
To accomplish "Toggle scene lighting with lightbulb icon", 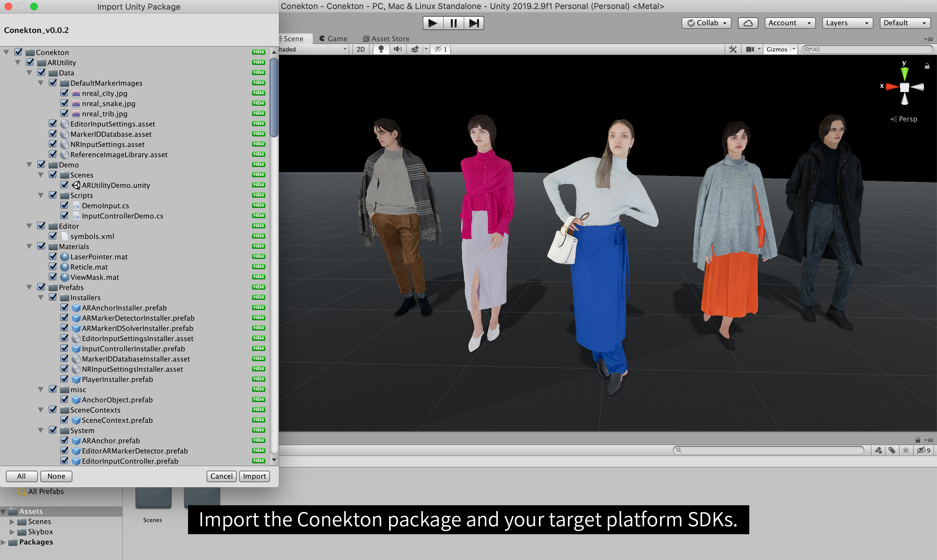I will pyautogui.click(x=381, y=49).
